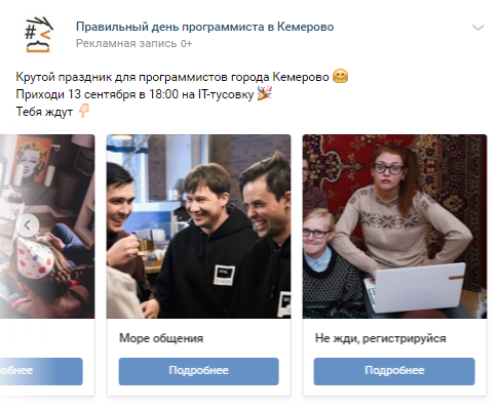Click the Тебя ждут text line

coord(44,112)
